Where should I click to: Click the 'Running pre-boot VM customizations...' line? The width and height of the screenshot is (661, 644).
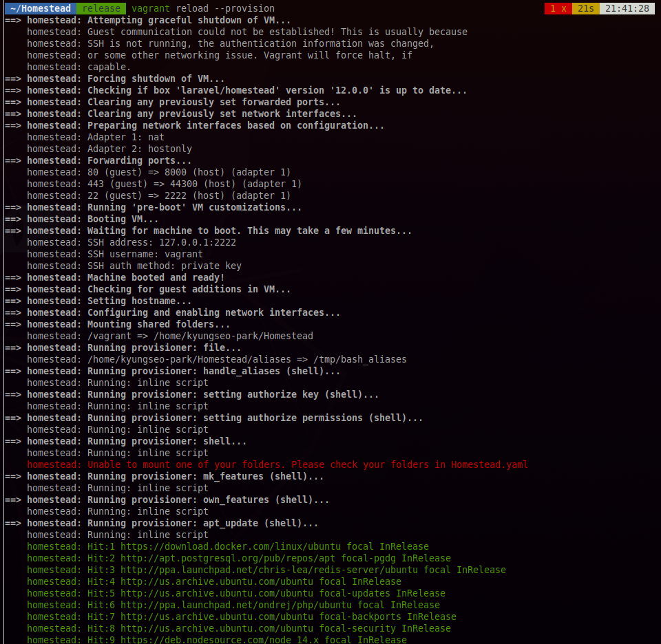click(154, 208)
